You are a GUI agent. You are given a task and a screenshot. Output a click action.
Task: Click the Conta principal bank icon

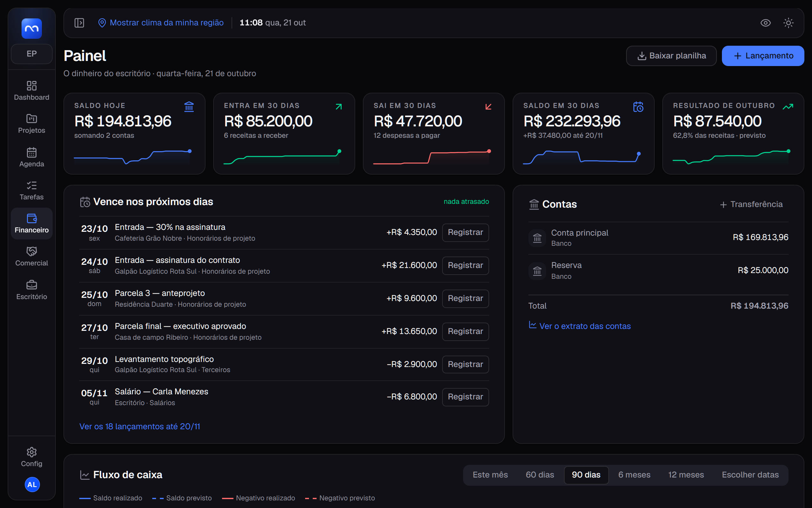(x=537, y=238)
